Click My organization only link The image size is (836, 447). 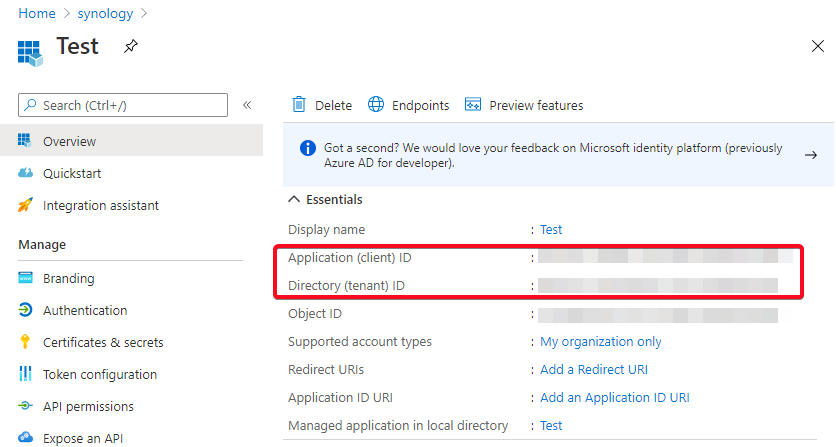600,341
